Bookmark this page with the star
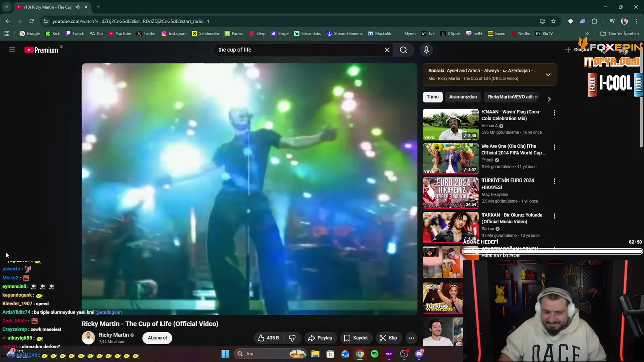Viewport: 644px width, 362px height. [553, 21]
